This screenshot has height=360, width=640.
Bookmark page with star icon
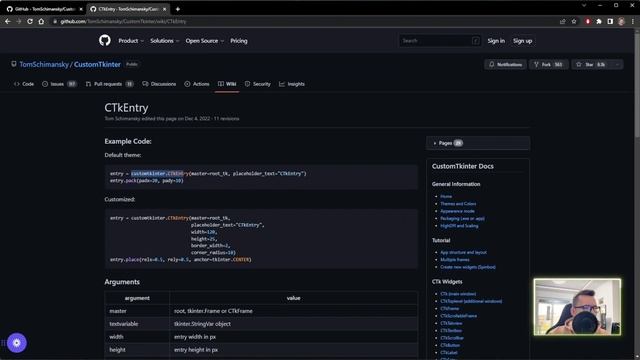tap(574, 21)
